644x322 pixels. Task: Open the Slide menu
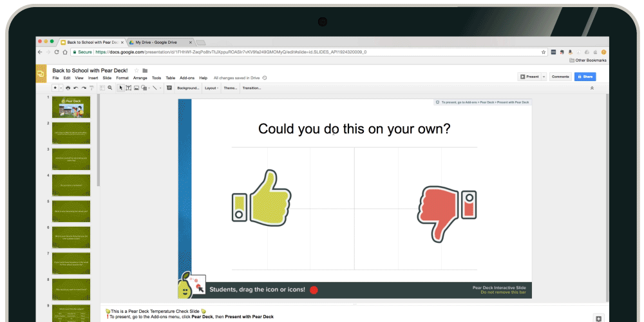click(107, 78)
